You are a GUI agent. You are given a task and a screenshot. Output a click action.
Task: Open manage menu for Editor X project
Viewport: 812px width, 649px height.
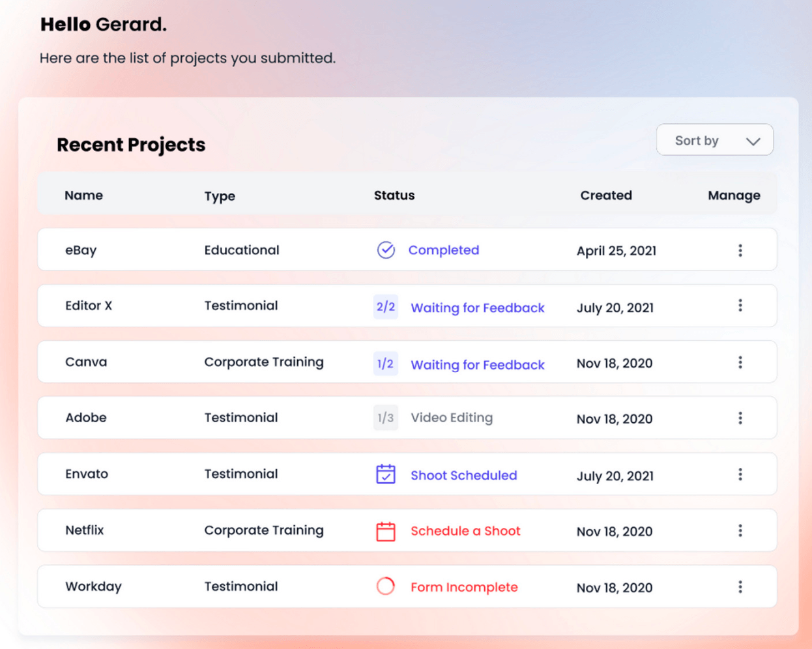[x=740, y=306]
